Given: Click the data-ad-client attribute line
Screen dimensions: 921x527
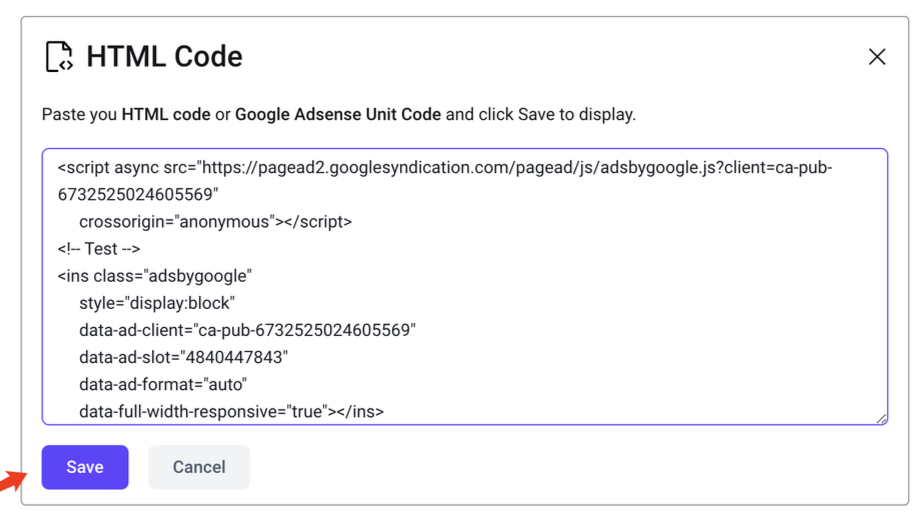Looking at the screenshot, I should 247,330.
